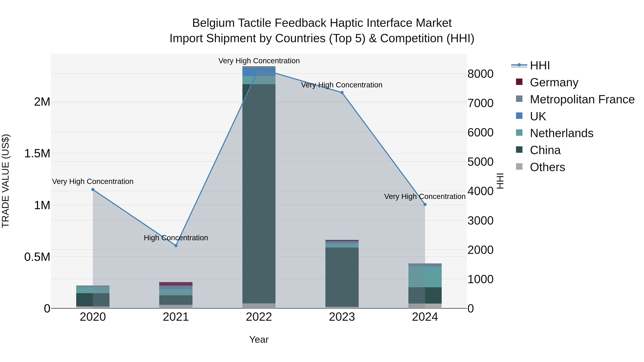This screenshot has width=644, height=362.
Task: Click the China segment of the 2023 bar
Action: [342, 277]
